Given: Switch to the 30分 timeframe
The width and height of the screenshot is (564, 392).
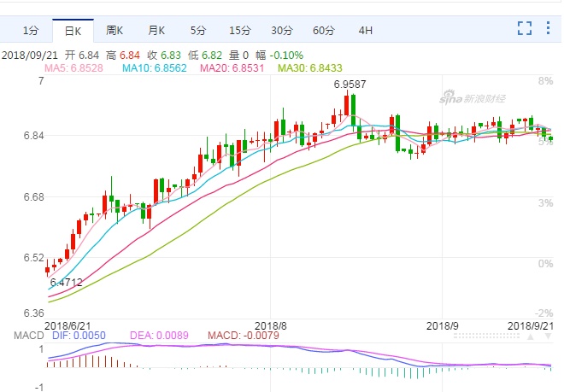Looking at the screenshot, I should tap(282, 31).
